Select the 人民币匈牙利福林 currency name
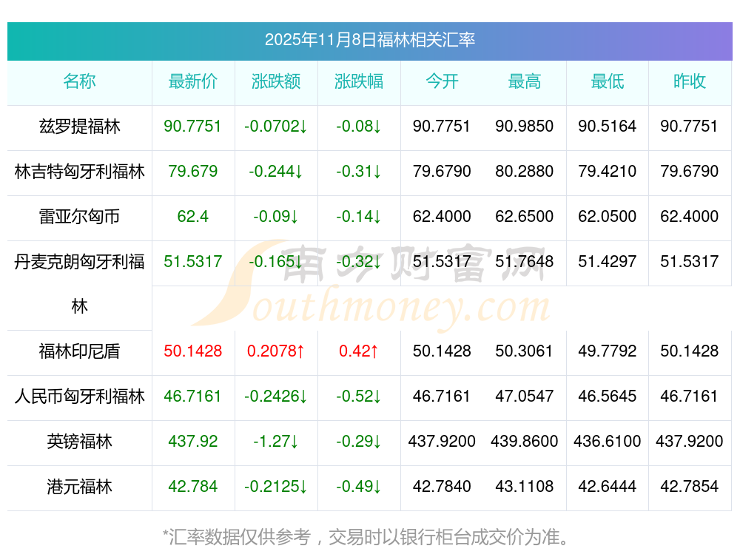 coord(79,397)
